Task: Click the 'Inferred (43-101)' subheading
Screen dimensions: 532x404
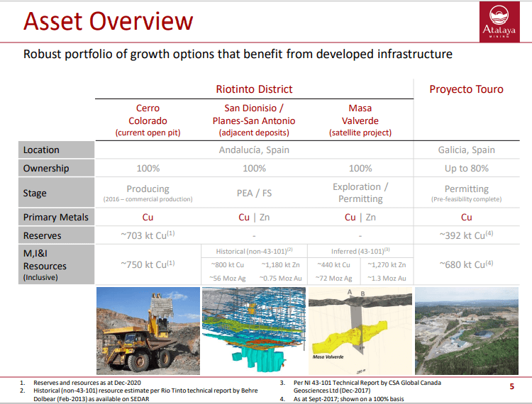Action: point(360,251)
